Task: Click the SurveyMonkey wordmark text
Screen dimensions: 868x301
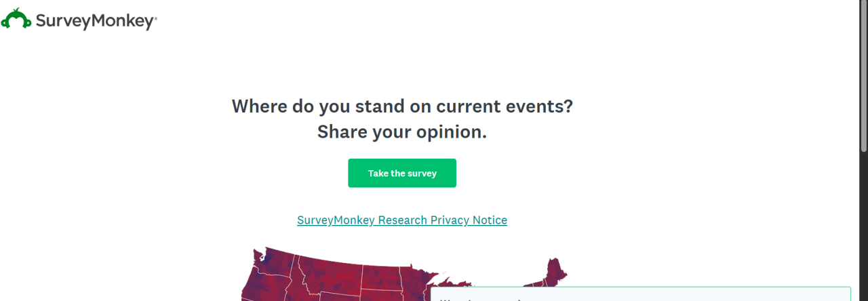Action: coord(95,22)
